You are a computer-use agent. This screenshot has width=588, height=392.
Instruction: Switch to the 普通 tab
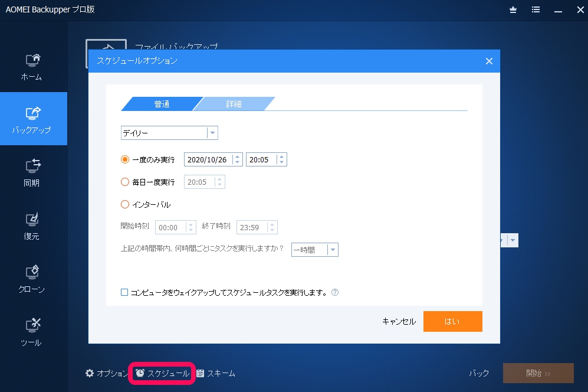point(162,104)
